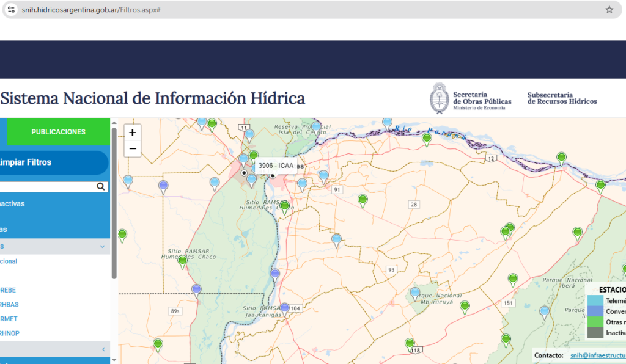Select green marker under the Río Paraná label
Screen dimensions: 626x364
click(427, 139)
